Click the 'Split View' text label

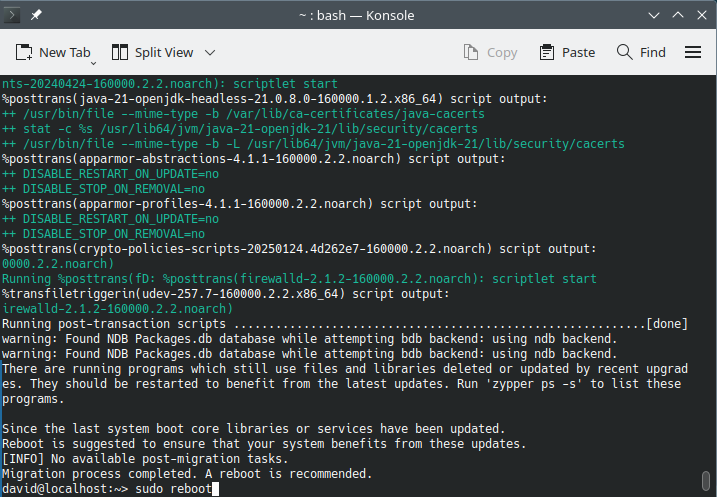(x=164, y=52)
